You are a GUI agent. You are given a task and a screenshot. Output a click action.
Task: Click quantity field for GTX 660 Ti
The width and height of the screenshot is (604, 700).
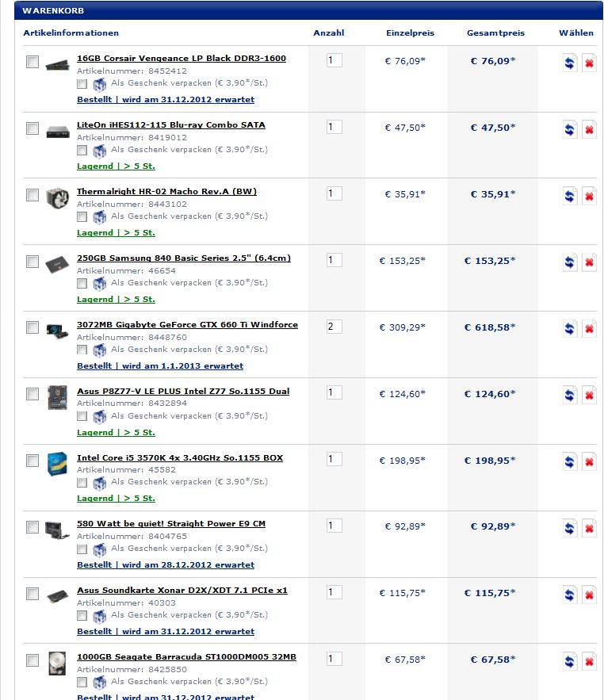pos(334,327)
